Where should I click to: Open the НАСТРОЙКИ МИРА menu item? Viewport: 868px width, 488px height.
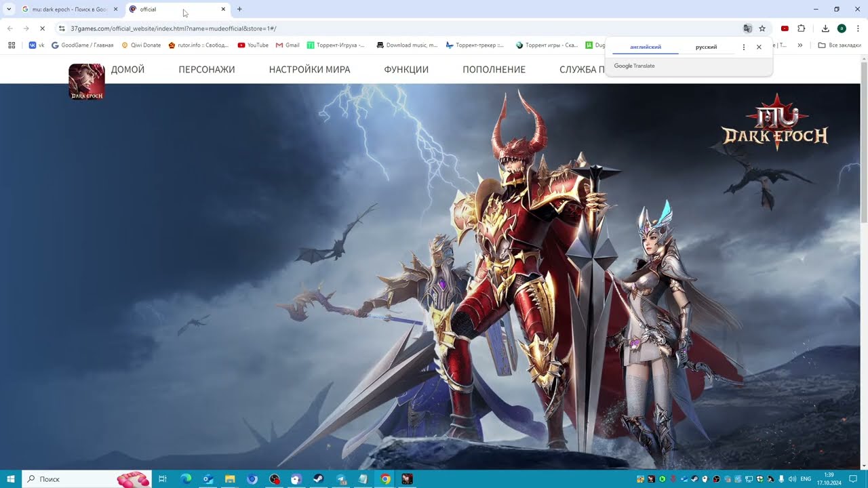309,69
